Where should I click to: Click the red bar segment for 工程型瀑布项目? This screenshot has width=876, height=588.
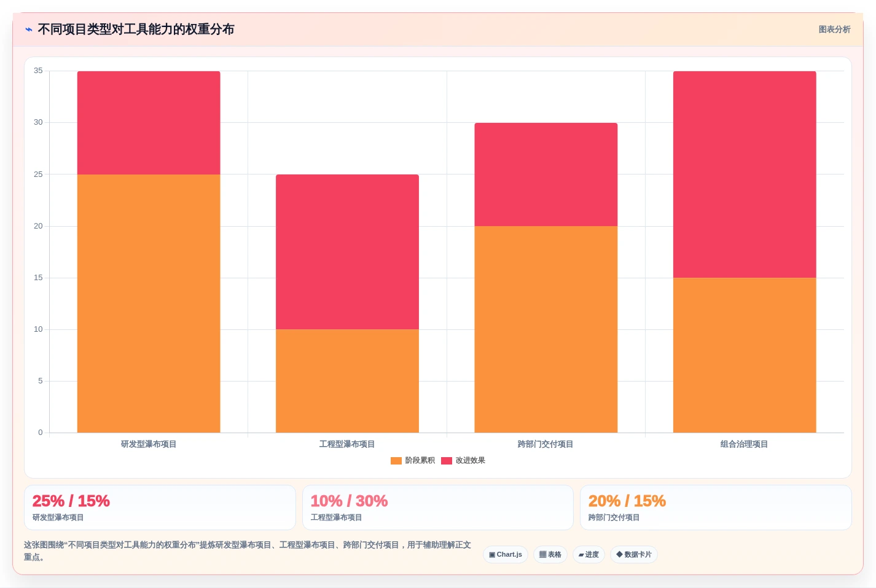347,252
